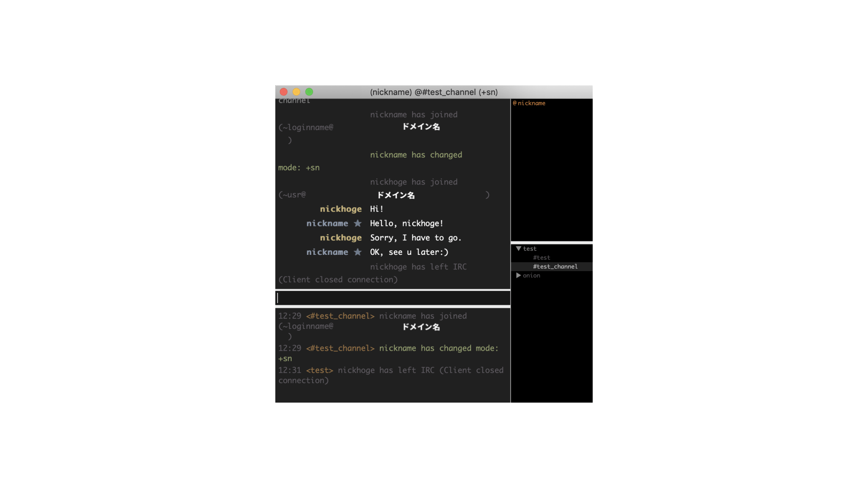Click star icon beside "OK, see u later:)"
The image size is (868, 488).
pyautogui.click(x=358, y=252)
